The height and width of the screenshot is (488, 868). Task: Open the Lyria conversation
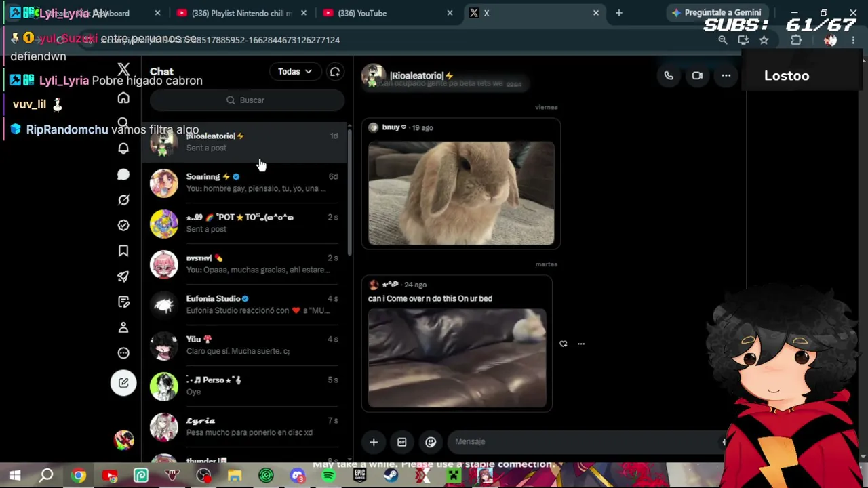point(244,427)
